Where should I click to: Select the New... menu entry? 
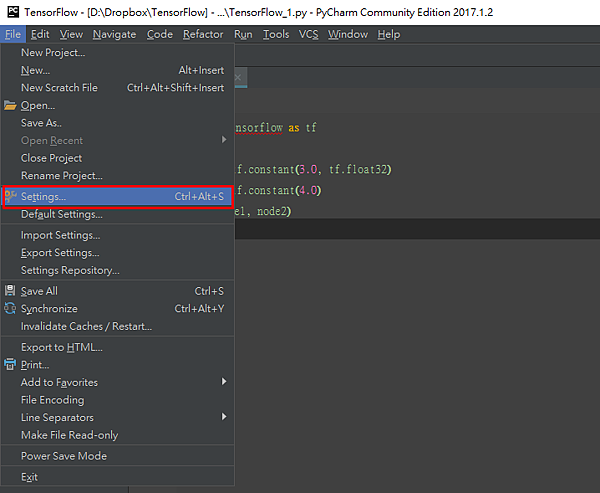(117, 70)
